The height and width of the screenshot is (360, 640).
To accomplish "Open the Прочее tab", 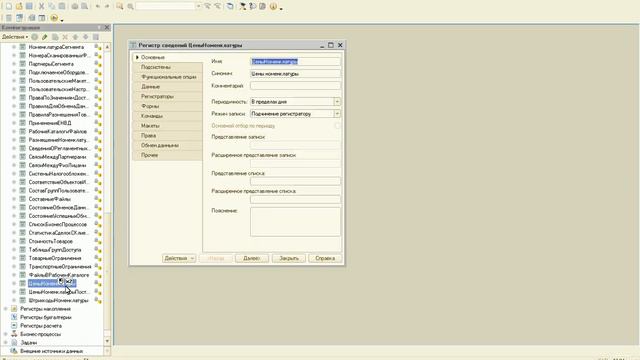I will click(x=167, y=155).
